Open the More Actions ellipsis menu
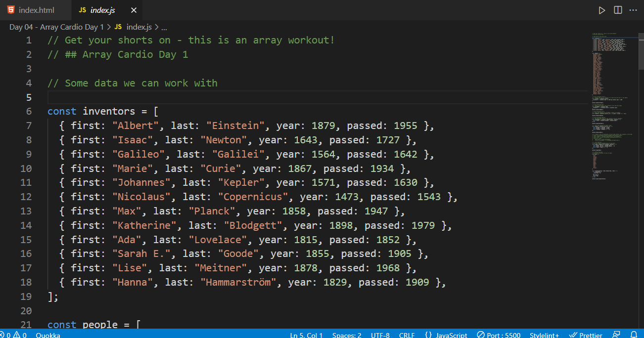Image resolution: width=644 pixels, height=338 pixels. pos(633,10)
